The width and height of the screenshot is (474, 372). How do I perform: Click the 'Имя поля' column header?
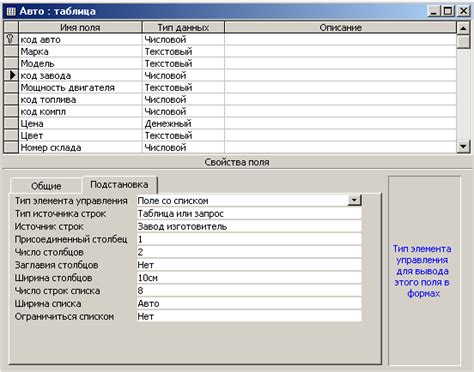point(80,27)
